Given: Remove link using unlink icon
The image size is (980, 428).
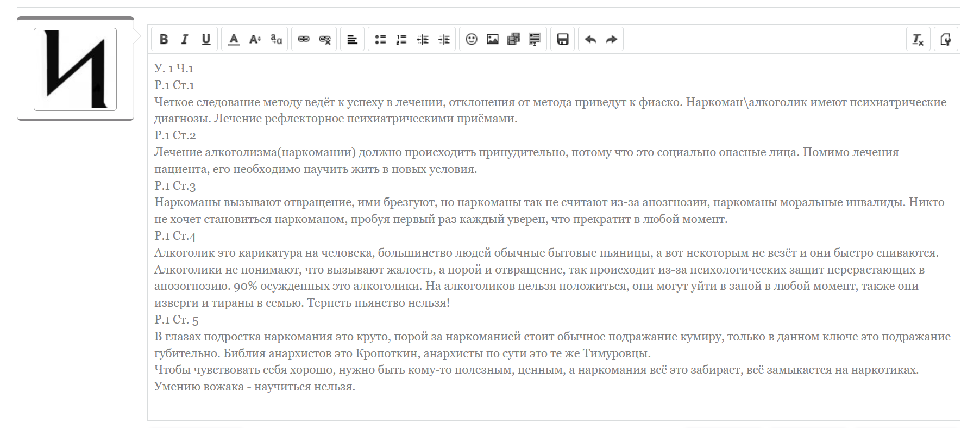Looking at the screenshot, I should pos(325,39).
